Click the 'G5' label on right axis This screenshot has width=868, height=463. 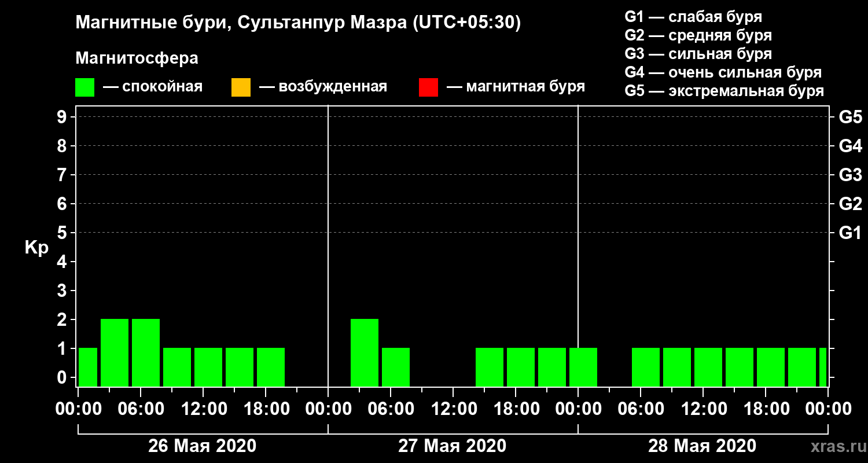click(x=850, y=117)
